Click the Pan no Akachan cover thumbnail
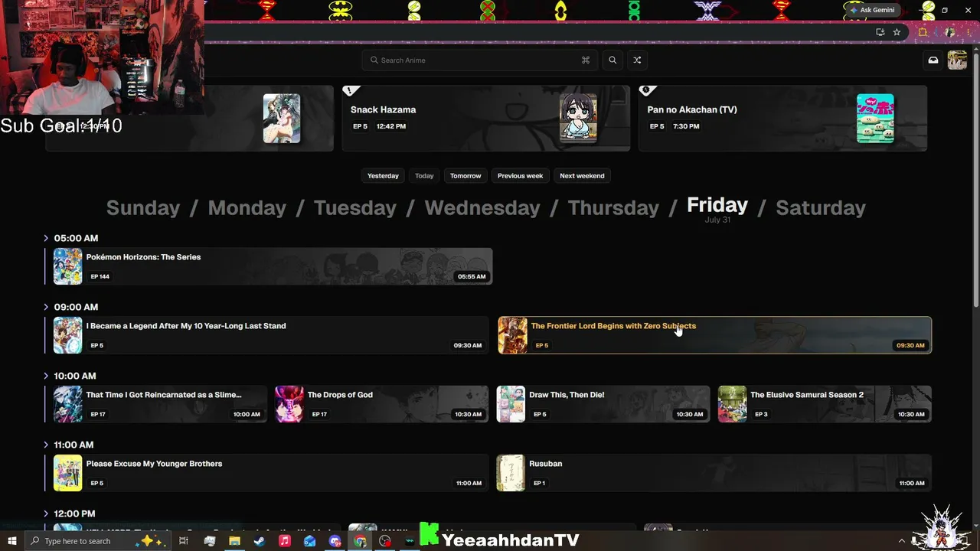This screenshot has width=980, height=551. coord(875,118)
